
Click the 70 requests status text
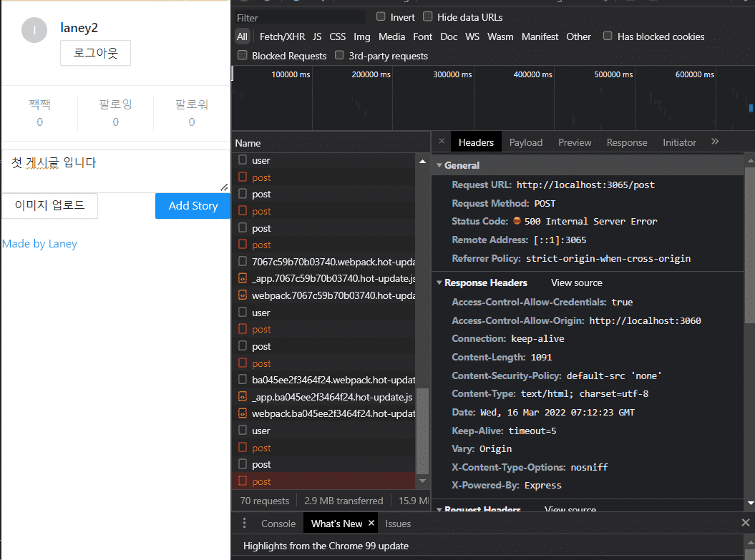tap(264, 501)
